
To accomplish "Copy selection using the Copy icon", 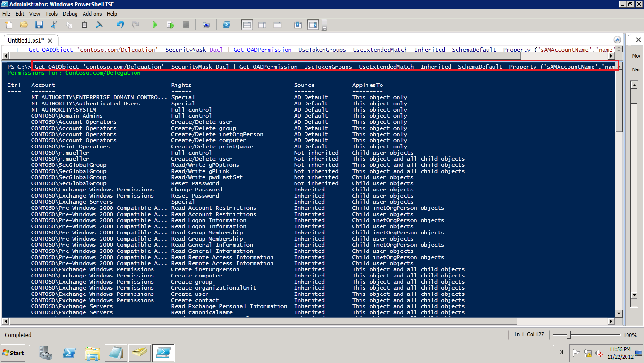I will [69, 25].
